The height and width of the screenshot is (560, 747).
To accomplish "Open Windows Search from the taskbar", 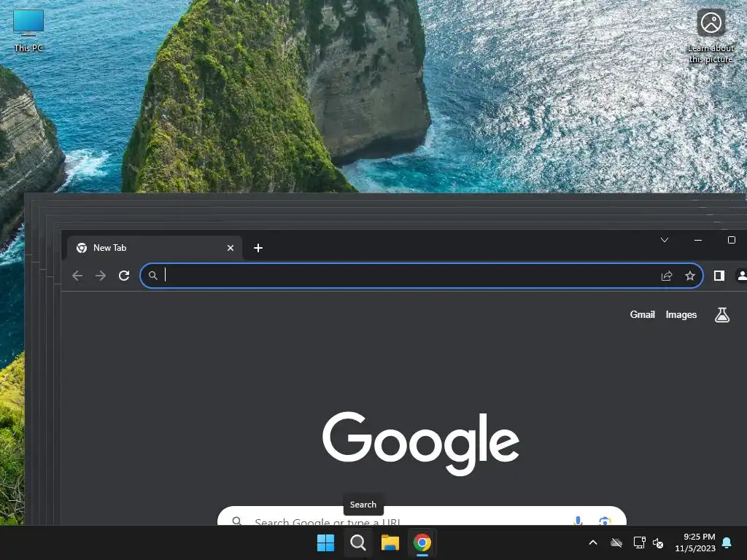I will [x=358, y=542].
